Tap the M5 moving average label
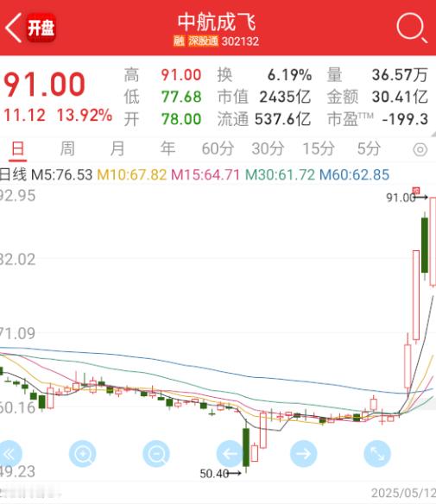The width and height of the screenshot is (436, 504). 61,175
